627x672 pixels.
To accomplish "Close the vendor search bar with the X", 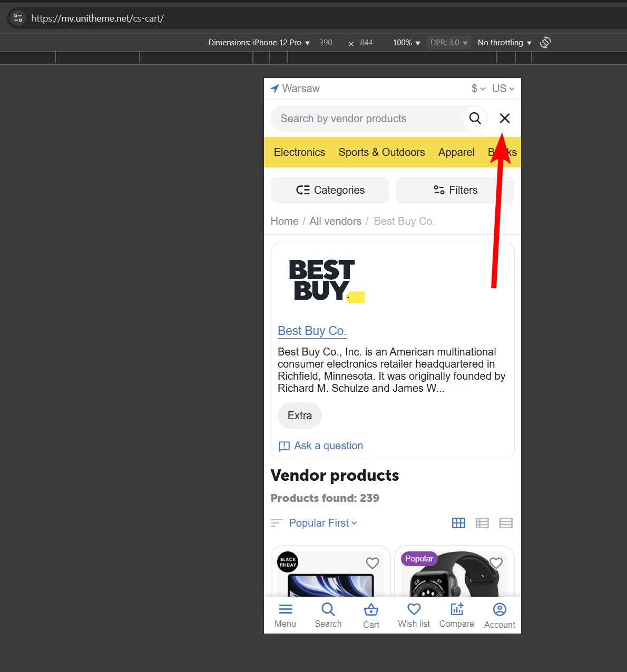I will pyautogui.click(x=505, y=118).
